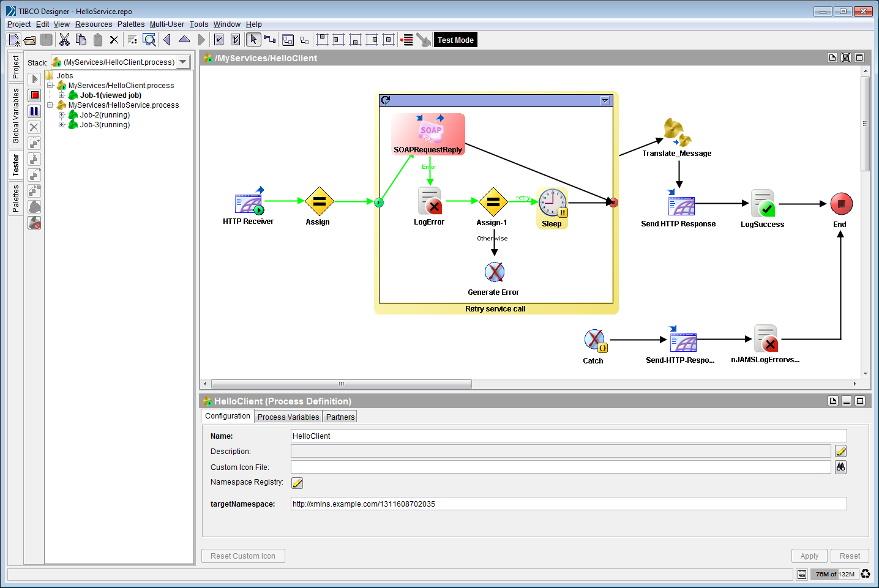Click the red lines list toolbar icon
The height and width of the screenshot is (588, 879).
(x=406, y=40)
